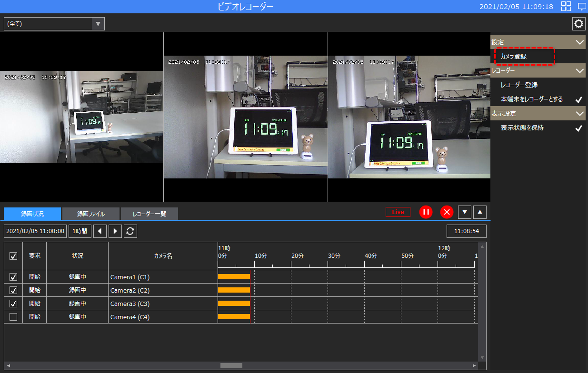Open the レコーダー一覧 tab
The width and height of the screenshot is (588, 373).
coord(149,214)
